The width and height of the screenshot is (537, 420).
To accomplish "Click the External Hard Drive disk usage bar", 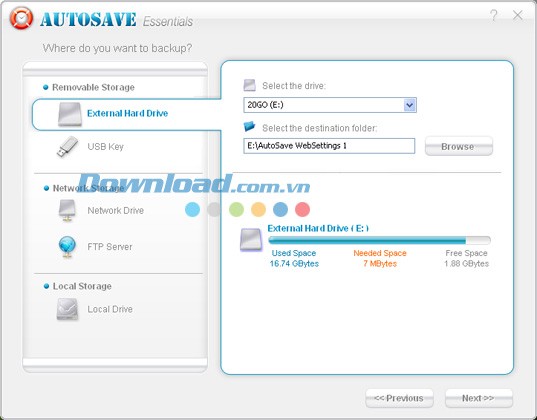I will pyautogui.click(x=379, y=240).
